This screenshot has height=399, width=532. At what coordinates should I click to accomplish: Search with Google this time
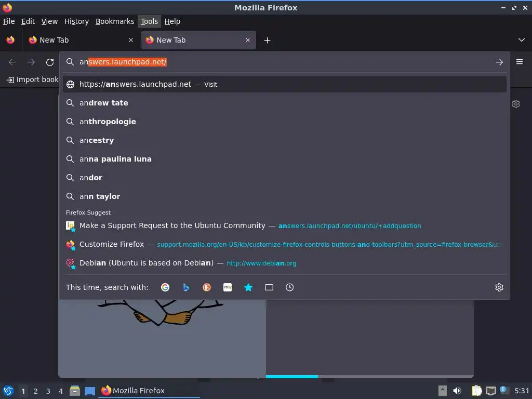[x=165, y=287]
